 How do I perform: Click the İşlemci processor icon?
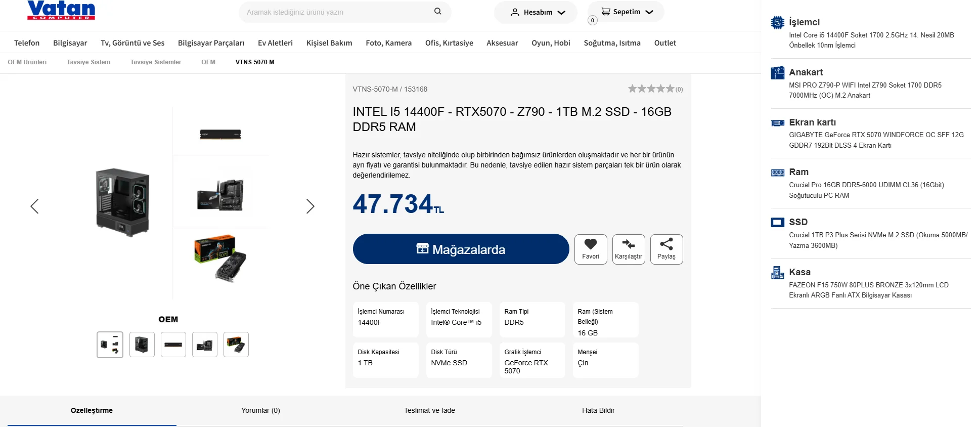(777, 22)
